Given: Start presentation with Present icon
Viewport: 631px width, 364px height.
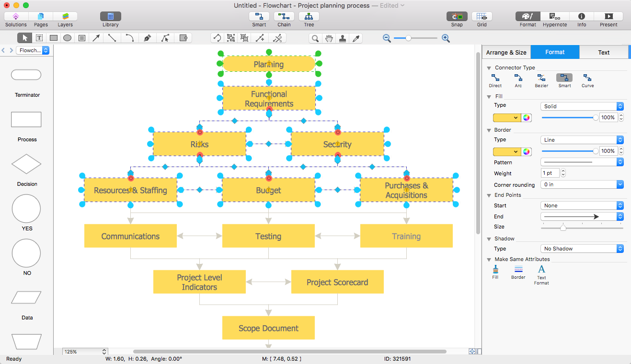Looking at the screenshot, I should [608, 17].
